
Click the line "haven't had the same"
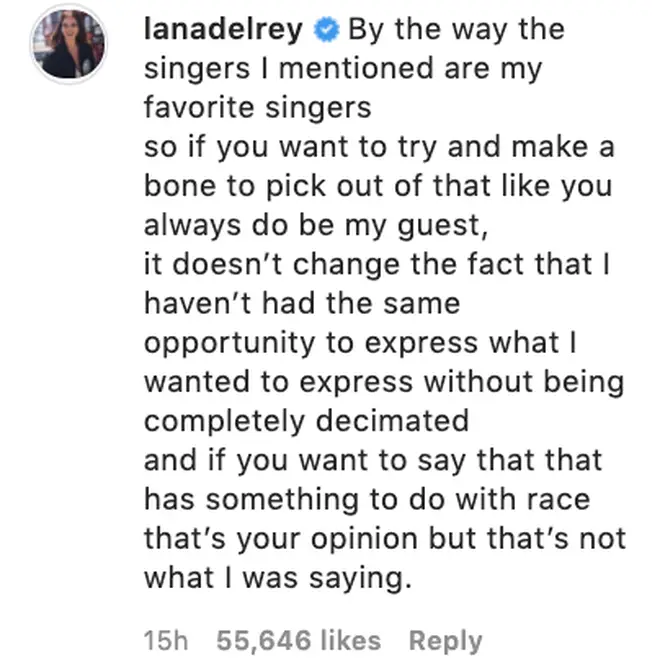(x=302, y=303)
